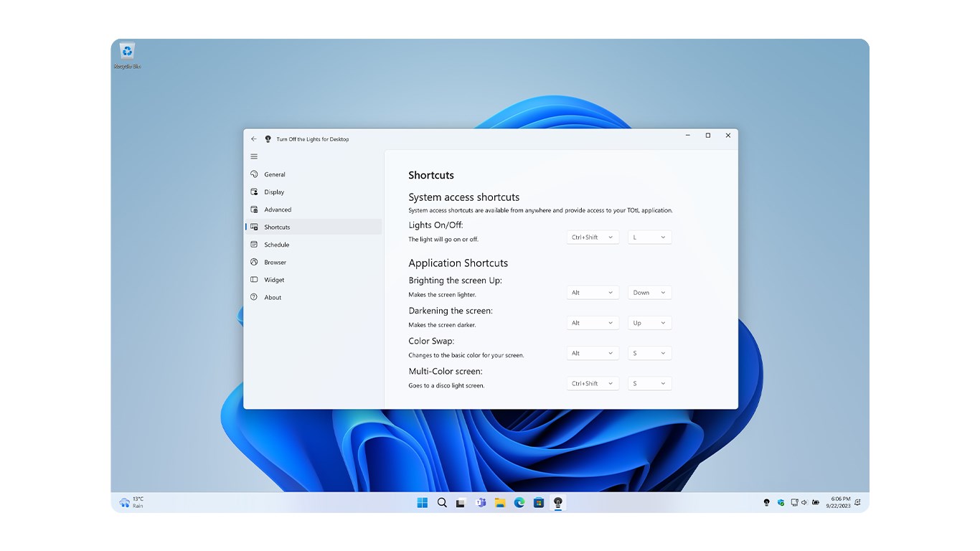Click 'System access shortcuts' heading
The height and width of the screenshot is (551, 980).
coord(464,197)
